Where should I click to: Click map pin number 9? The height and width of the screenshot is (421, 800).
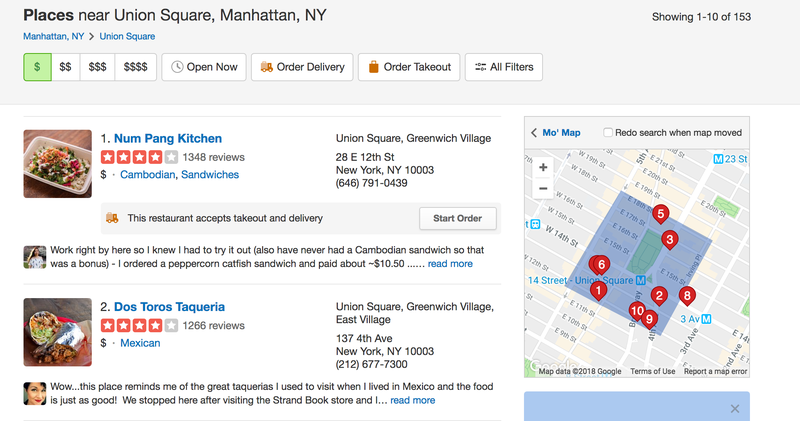[x=649, y=320]
